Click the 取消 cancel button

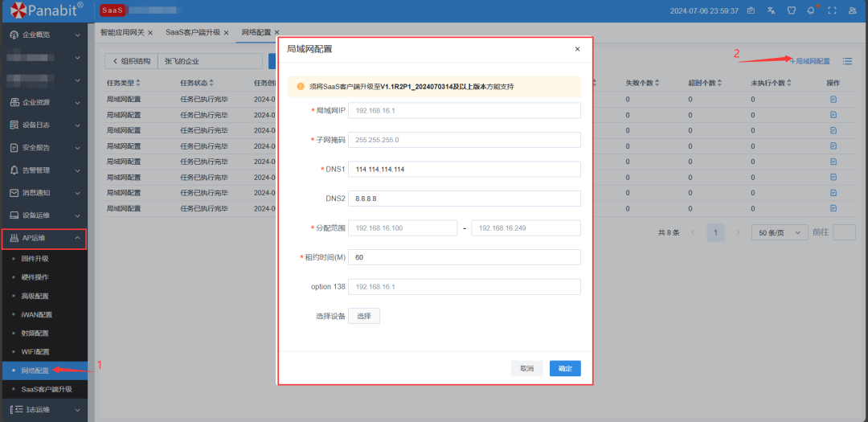tap(527, 368)
